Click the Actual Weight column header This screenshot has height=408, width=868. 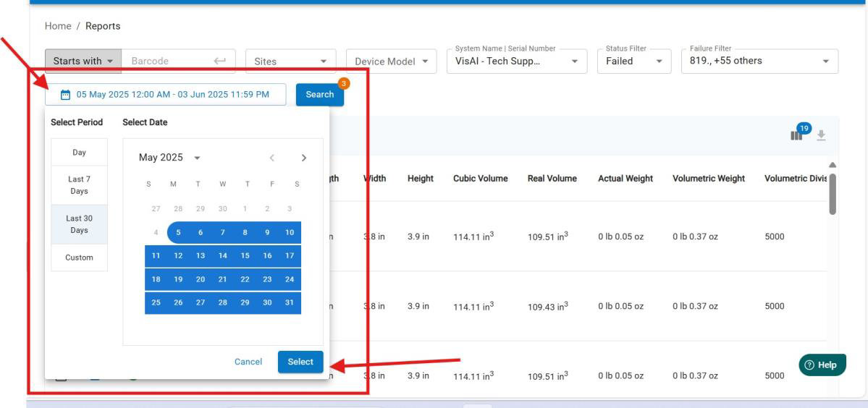click(625, 179)
